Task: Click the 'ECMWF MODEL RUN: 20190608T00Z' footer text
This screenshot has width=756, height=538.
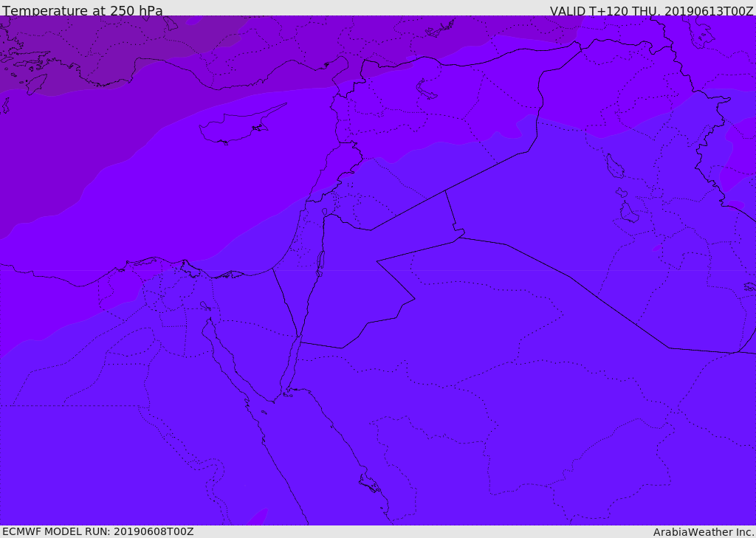Action: 98,531
